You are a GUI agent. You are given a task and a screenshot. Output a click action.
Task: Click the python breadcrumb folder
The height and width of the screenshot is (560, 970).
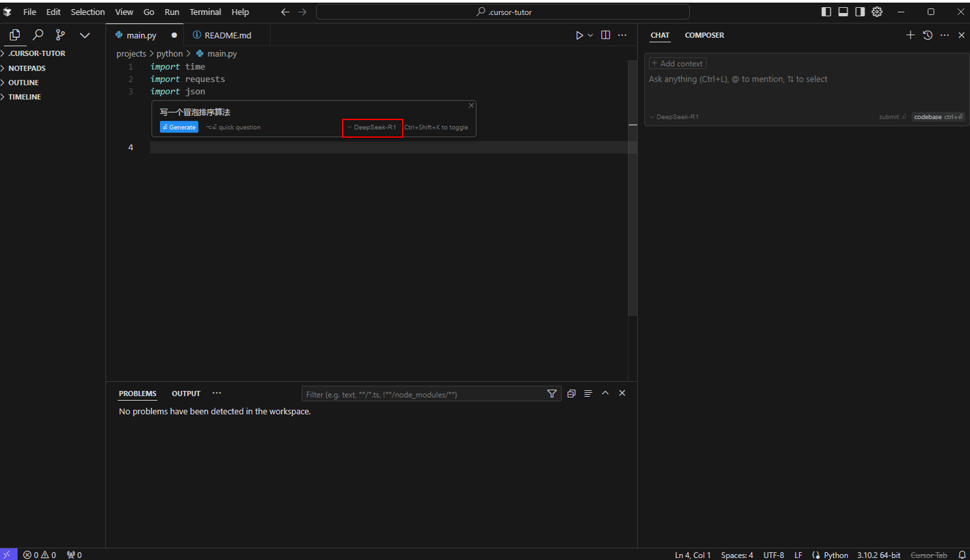pyautogui.click(x=170, y=54)
